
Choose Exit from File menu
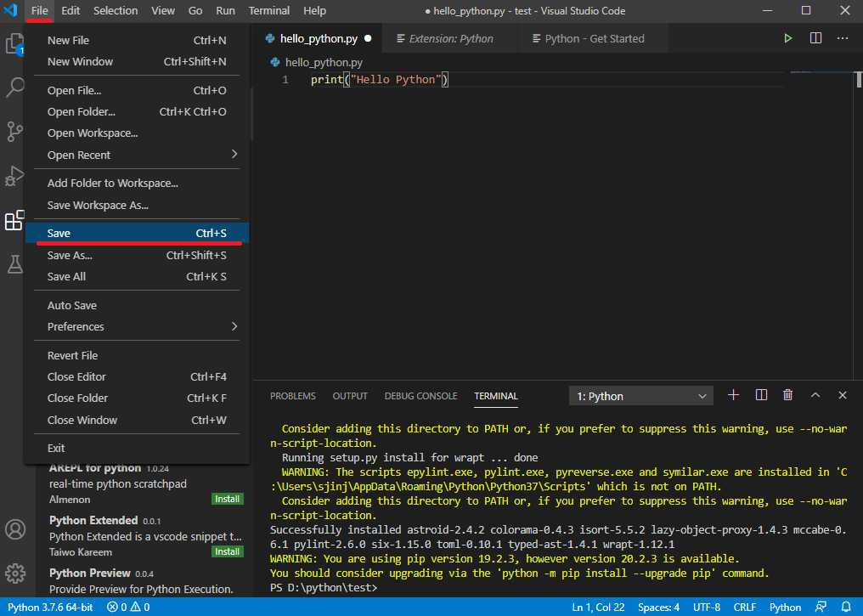[x=137, y=448]
